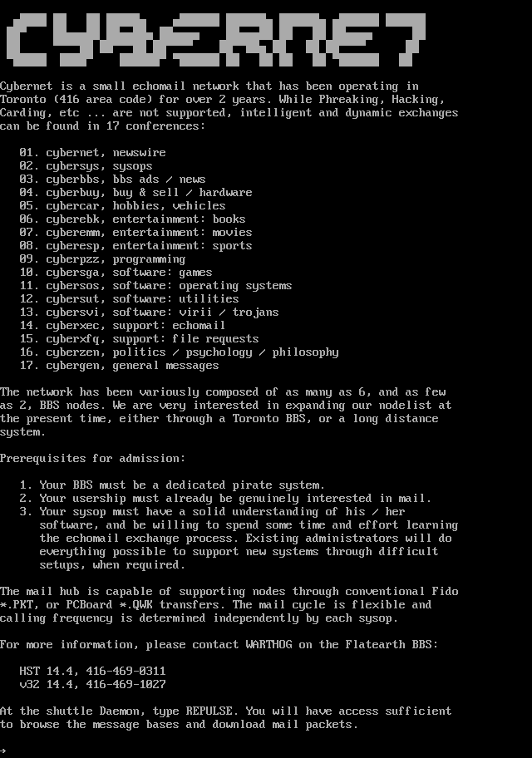This screenshot has height=758, width=532.
Task: Choose the cyberbbs bbs ads / news line
Action: pos(113,180)
